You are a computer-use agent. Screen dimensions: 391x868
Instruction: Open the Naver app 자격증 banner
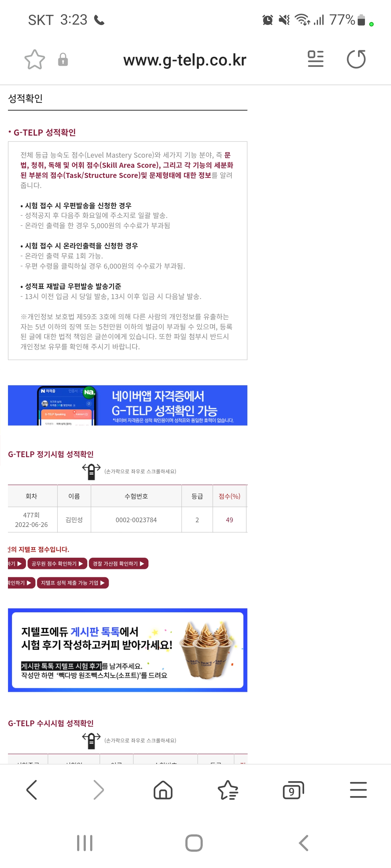[x=127, y=405]
